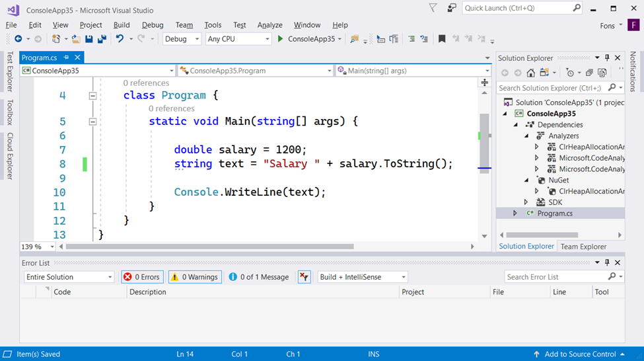The height and width of the screenshot is (361, 644).
Task: Click the Comment selected lines icon
Action: (411, 38)
